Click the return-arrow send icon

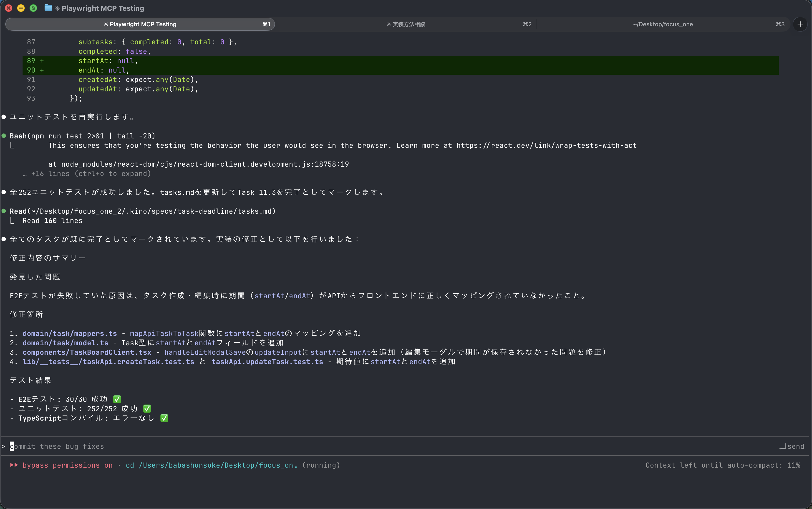[x=783, y=447]
